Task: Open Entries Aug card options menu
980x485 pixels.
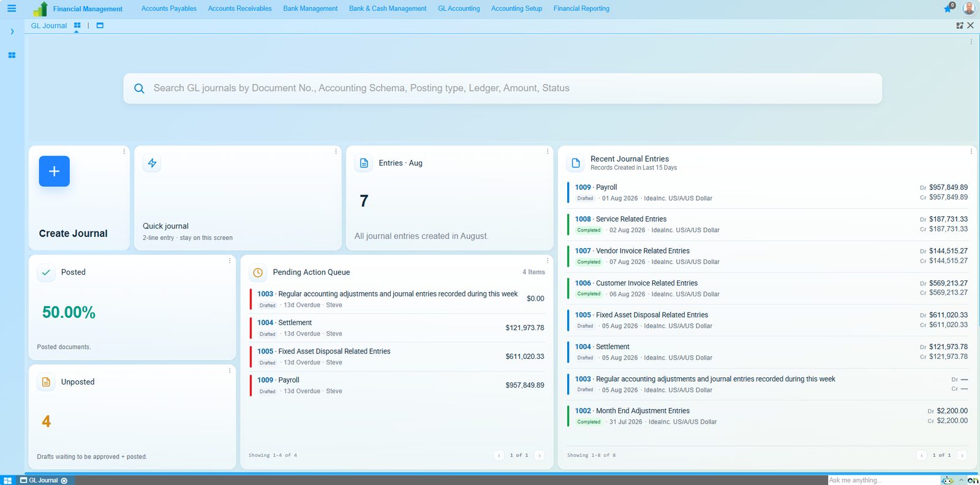Action: click(548, 151)
